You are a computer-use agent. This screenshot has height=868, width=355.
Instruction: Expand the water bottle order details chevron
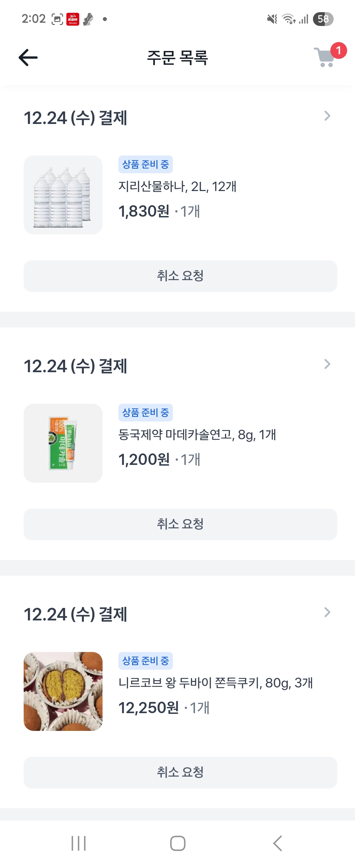(x=327, y=116)
